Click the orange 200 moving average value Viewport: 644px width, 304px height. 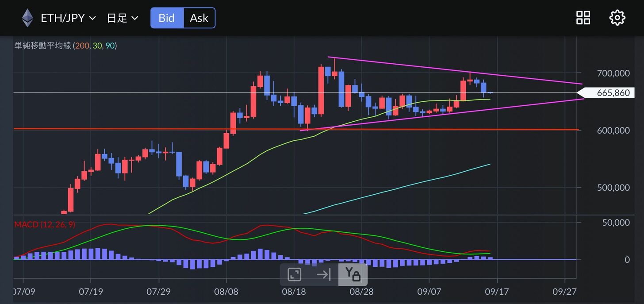click(x=81, y=46)
